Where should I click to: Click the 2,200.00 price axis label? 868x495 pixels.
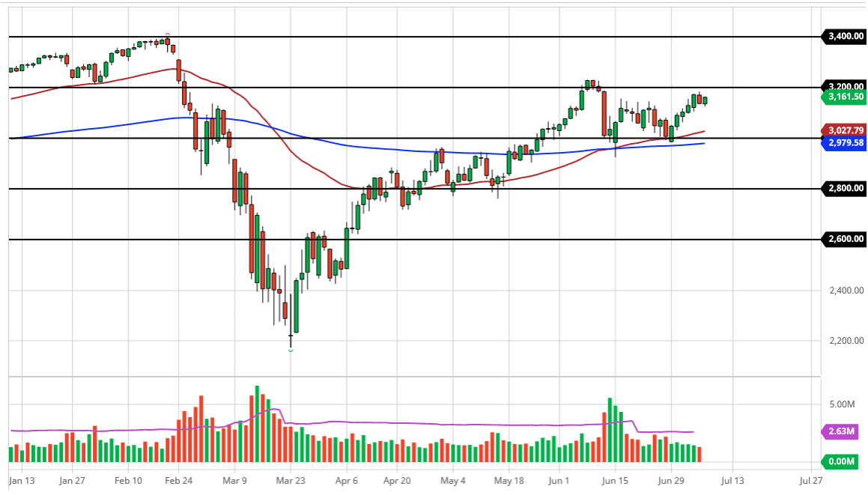[843, 341]
